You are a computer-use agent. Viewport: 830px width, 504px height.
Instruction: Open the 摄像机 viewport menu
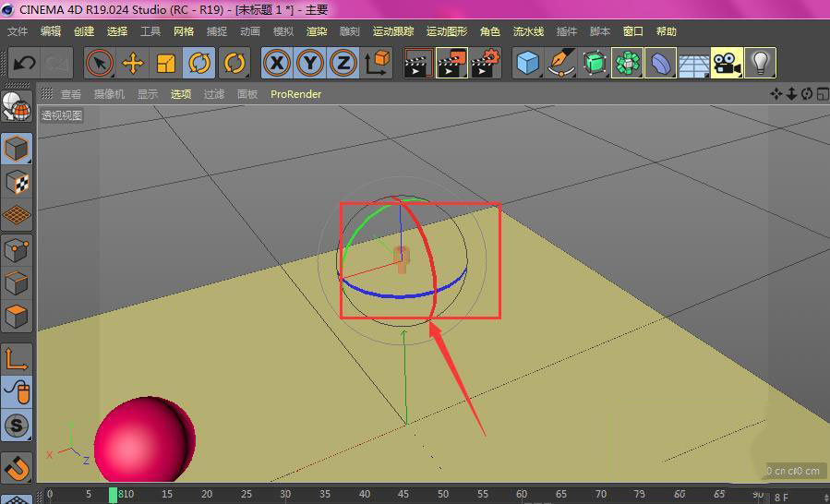tap(109, 94)
